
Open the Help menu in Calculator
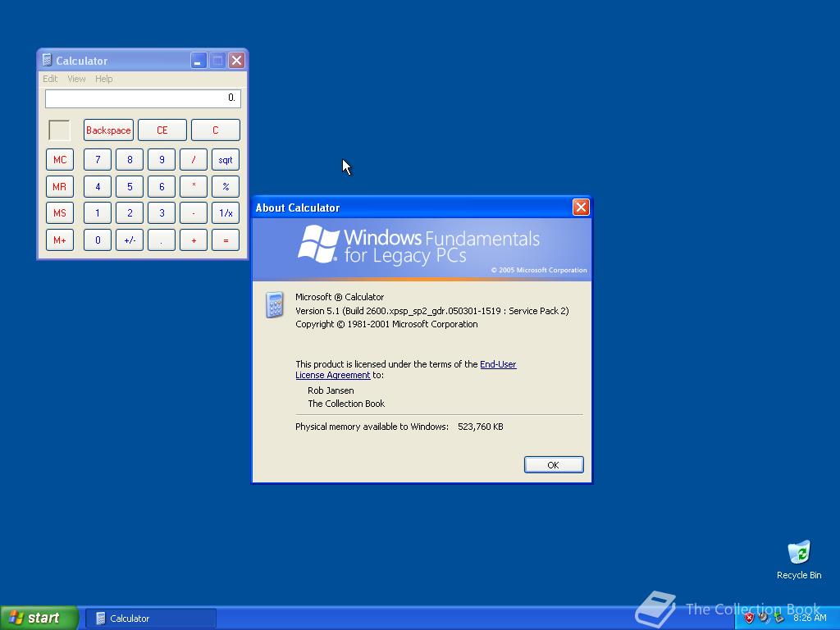tap(104, 79)
